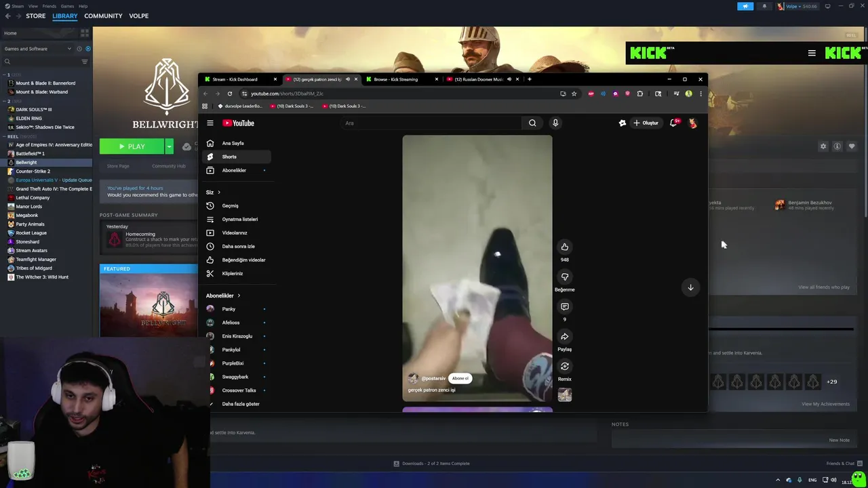The image size is (868, 488).
Task: Switch to Browse - Kick Streaming tab
Action: tap(401, 79)
